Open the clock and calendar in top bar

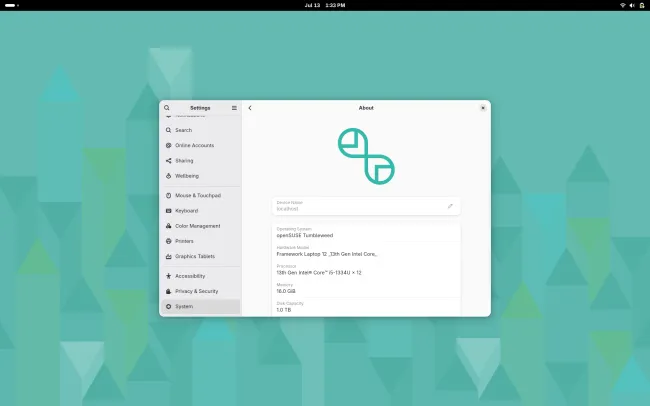click(x=325, y=5)
